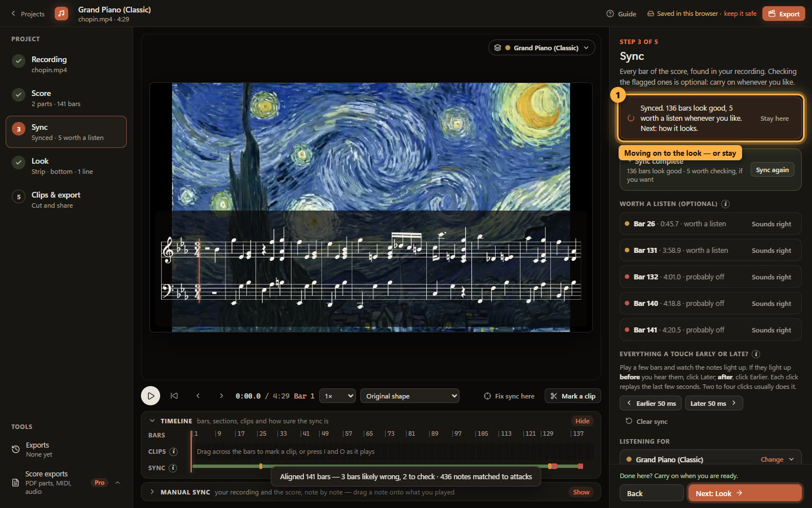Export the project
This screenshot has height=508, width=812.
click(x=784, y=14)
